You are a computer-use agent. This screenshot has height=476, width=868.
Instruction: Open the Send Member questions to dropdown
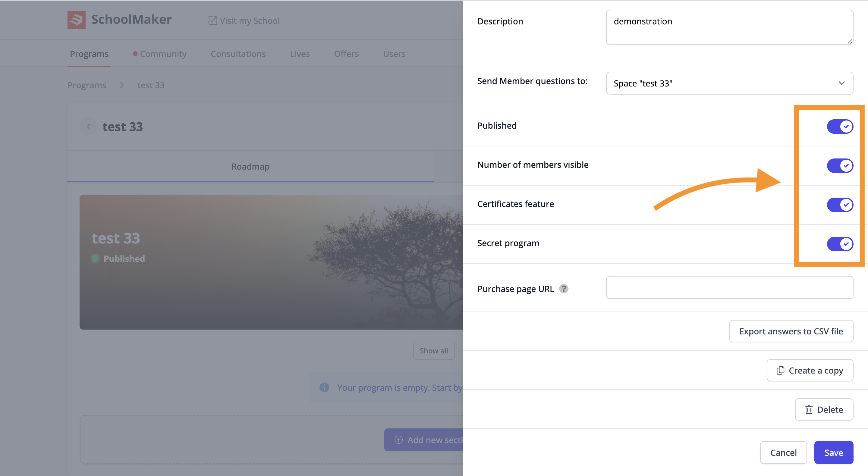(x=729, y=83)
